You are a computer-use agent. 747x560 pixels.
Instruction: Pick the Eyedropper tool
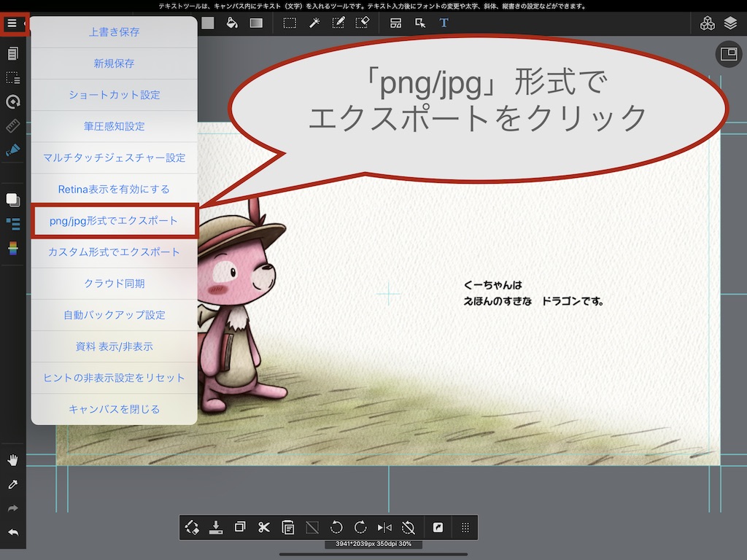12,484
